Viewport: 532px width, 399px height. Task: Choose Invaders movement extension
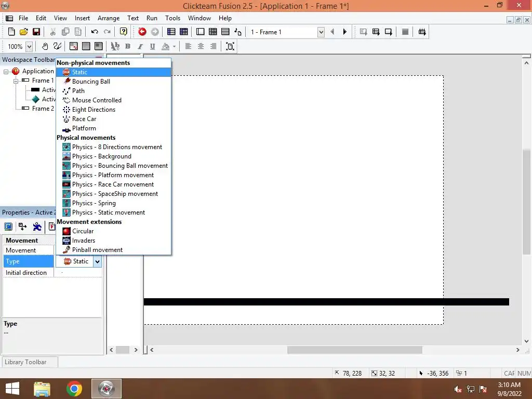click(x=114, y=241)
